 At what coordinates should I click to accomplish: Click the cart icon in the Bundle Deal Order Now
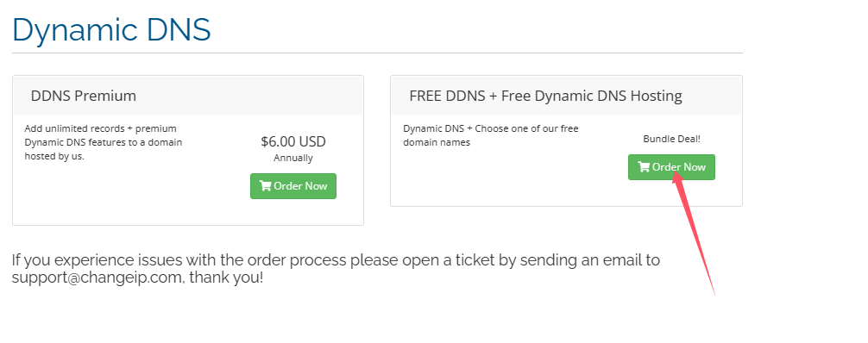(x=644, y=167)
